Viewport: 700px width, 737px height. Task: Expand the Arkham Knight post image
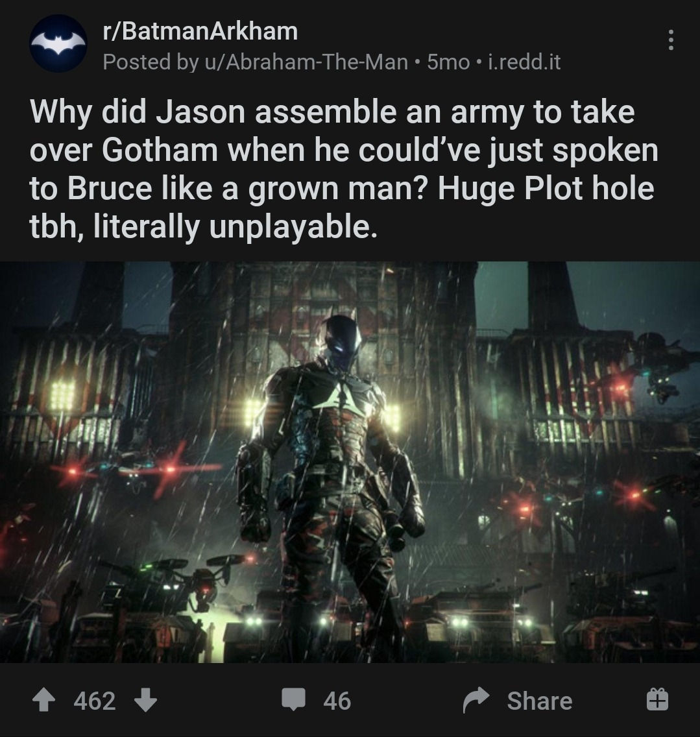[x=350, y=462]
